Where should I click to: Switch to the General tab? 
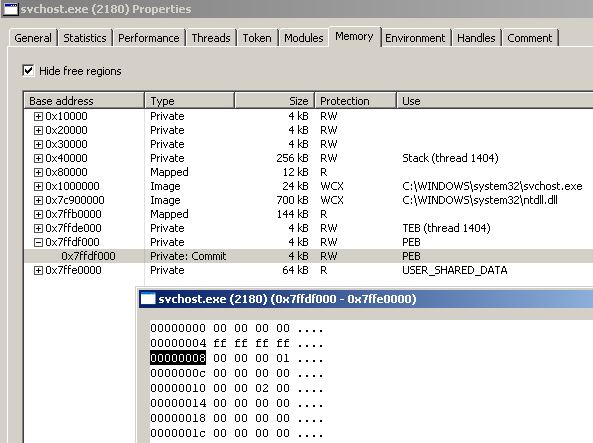click(x=33, y=38)
